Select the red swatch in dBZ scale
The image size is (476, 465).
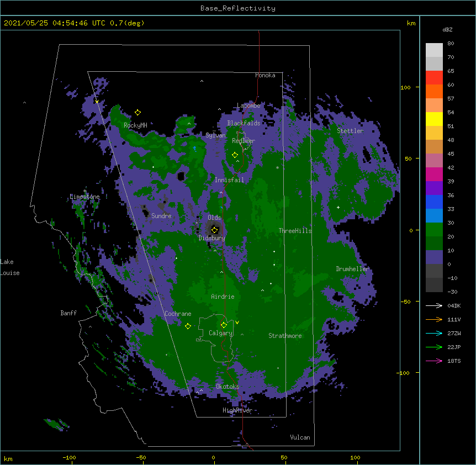434,77
